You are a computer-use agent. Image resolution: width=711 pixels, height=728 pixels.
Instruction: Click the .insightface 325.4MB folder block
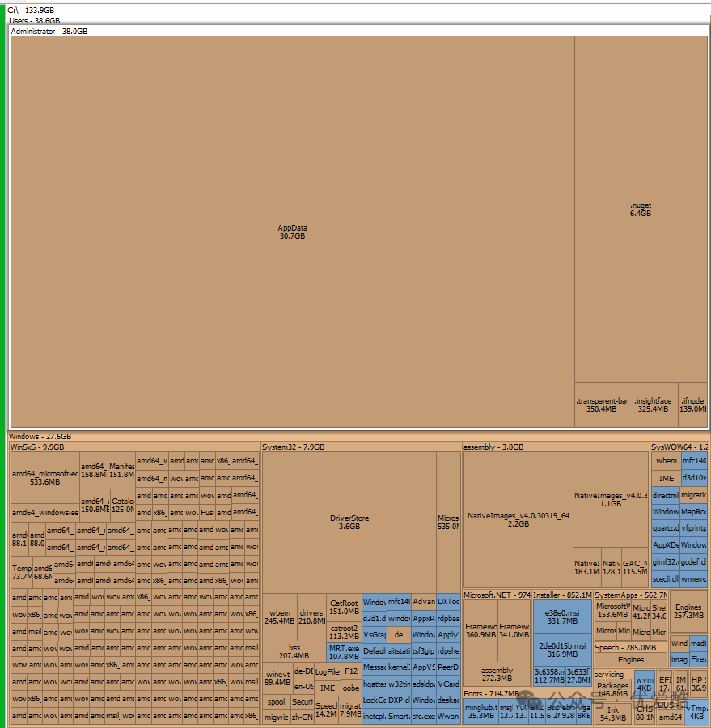click(x=653, y=404)
